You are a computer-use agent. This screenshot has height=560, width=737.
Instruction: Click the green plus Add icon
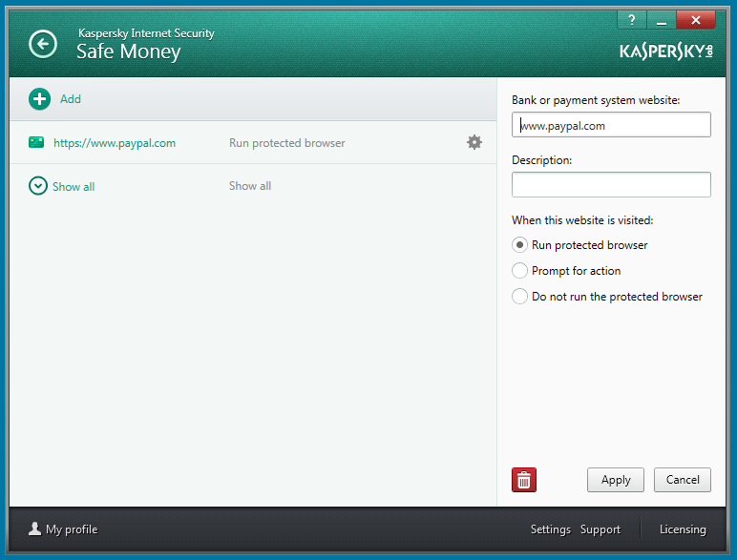click(39, 98)
